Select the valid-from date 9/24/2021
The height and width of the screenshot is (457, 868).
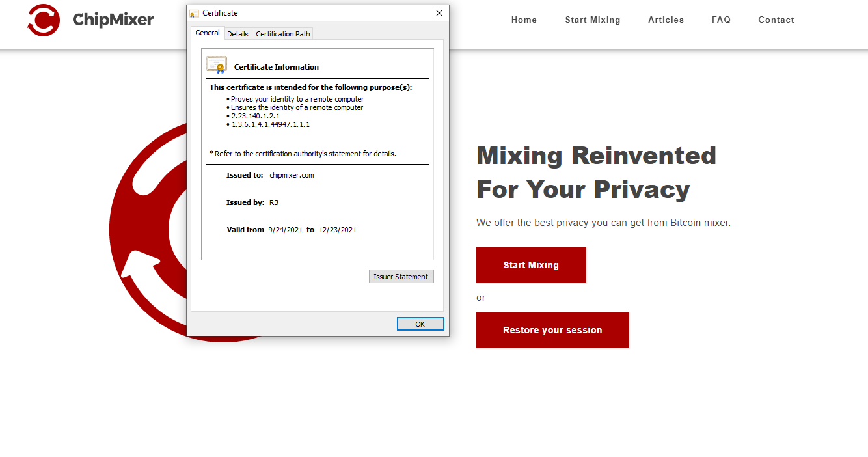click(x=285, y=230)
